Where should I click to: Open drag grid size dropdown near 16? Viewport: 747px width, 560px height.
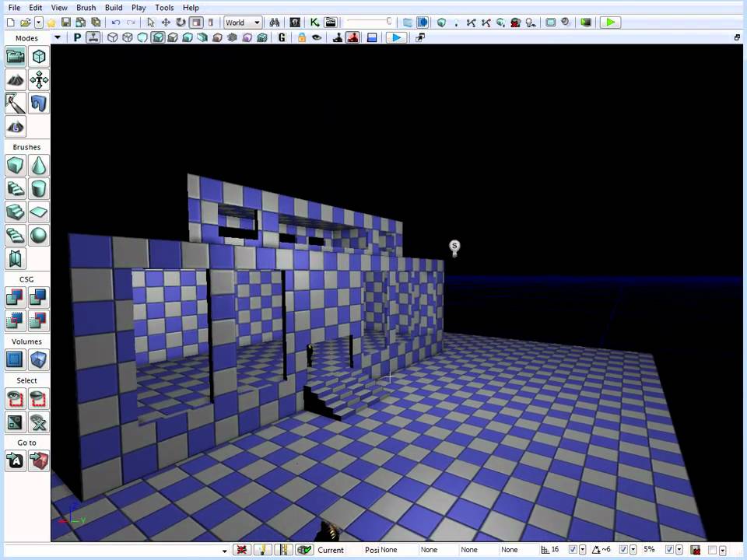(x=582, y=550)
